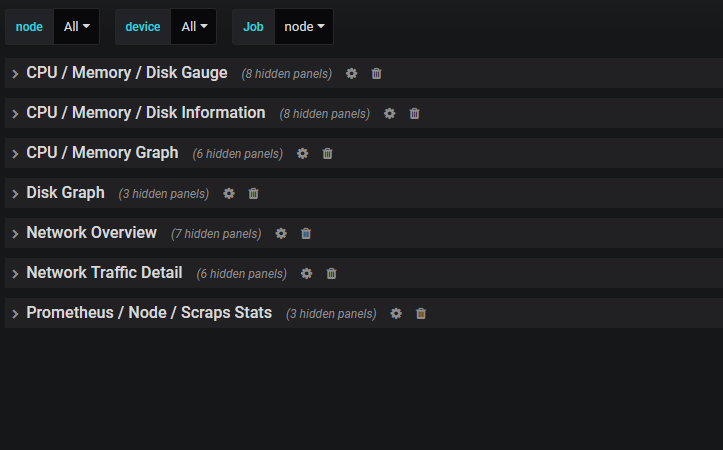Delete the CPU / Memory / Disk Gauge row
The width and height of the screenshot is (723, 450).
click(376, 73)
